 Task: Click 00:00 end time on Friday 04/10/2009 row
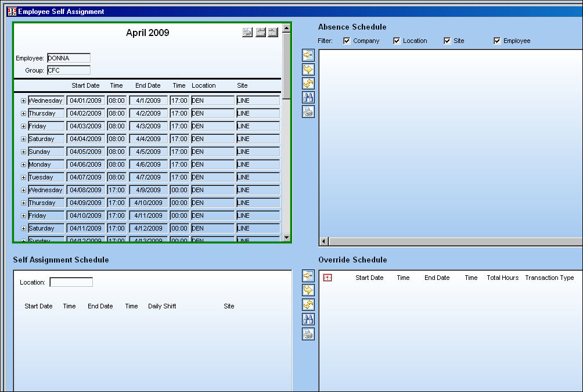pyautogui.click(x=179, y=215)
